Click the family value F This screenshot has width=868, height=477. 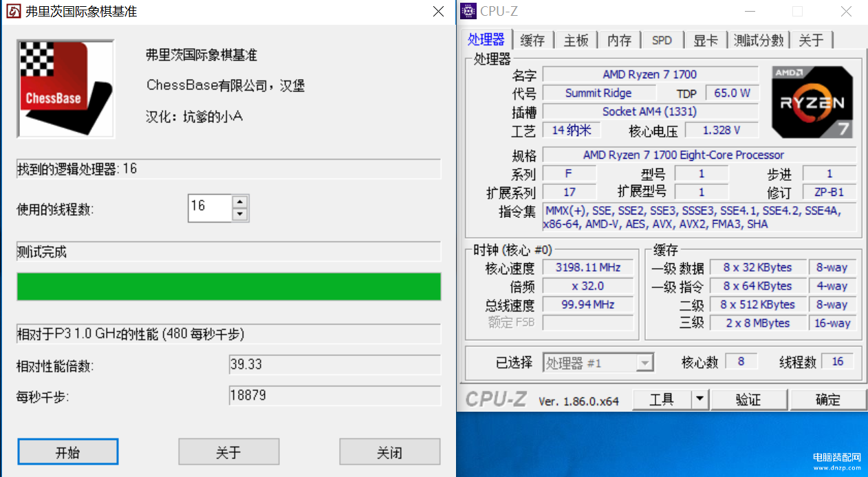coord(569,173)
